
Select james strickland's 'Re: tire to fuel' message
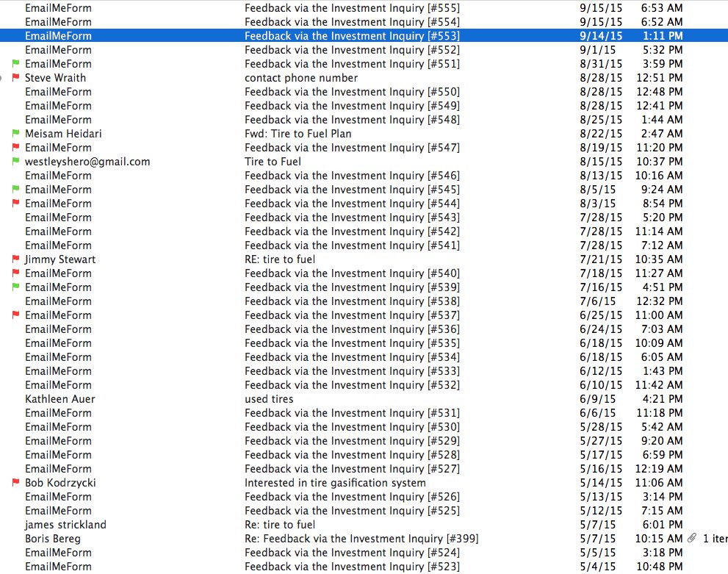click(280, 525)
